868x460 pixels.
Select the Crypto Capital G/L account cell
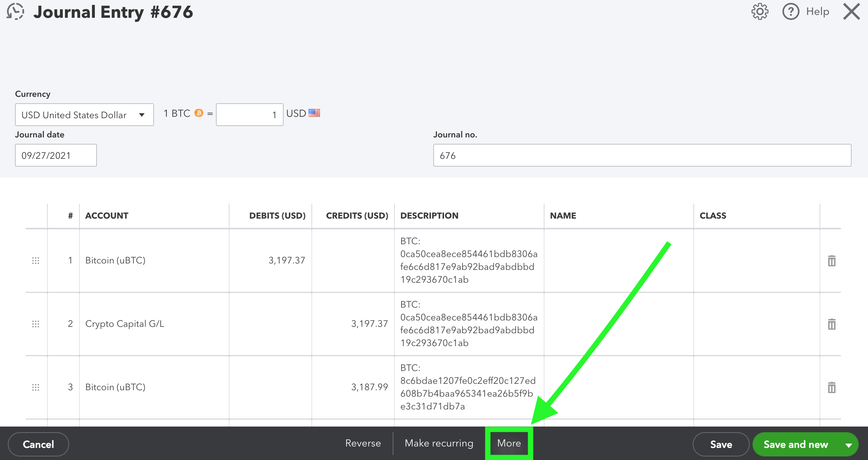click(154, 324)
